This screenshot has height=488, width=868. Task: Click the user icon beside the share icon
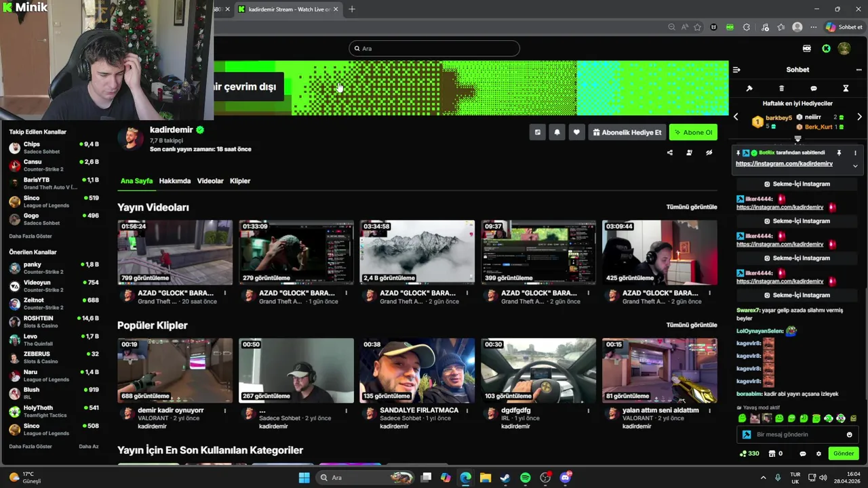(689, 152)
